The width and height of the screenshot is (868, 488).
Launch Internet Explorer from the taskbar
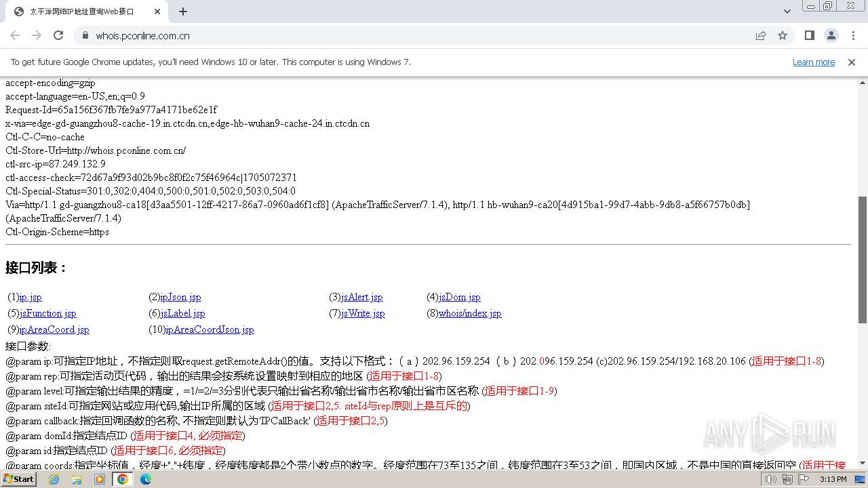(x=54, y=479)
